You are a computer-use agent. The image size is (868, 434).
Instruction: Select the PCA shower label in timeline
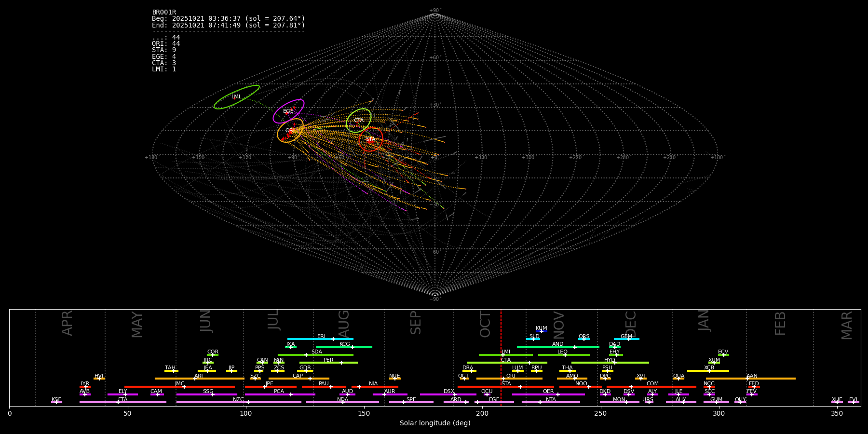[279, 392]
